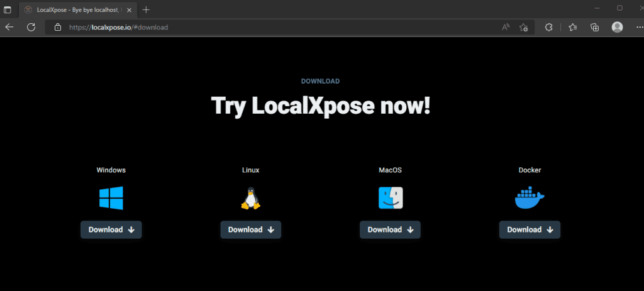The image size is (644, 291).
Task: Open the tab actions menu
Action: (8, 9)
